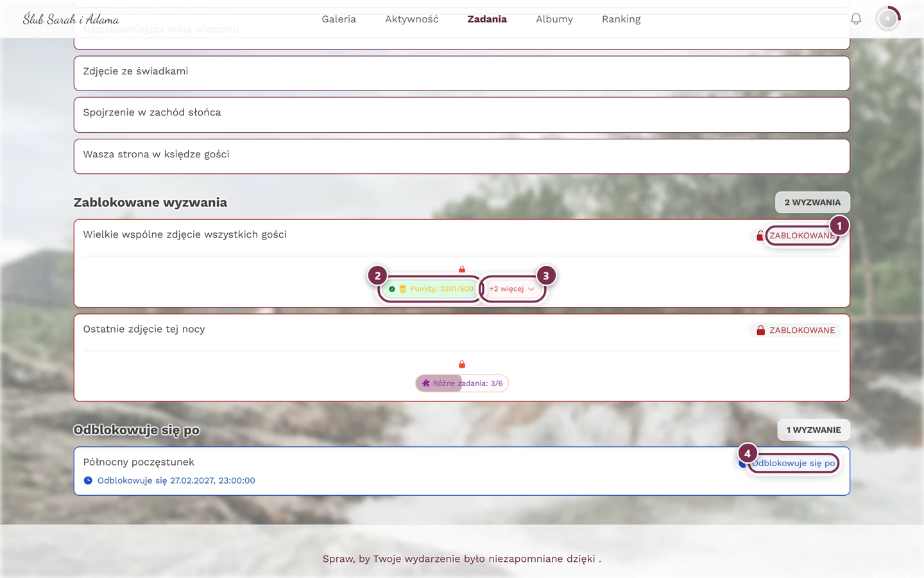The image size is (924, 578).
Task: Click the coin icon beside Punkty
Action: (403, 289)
